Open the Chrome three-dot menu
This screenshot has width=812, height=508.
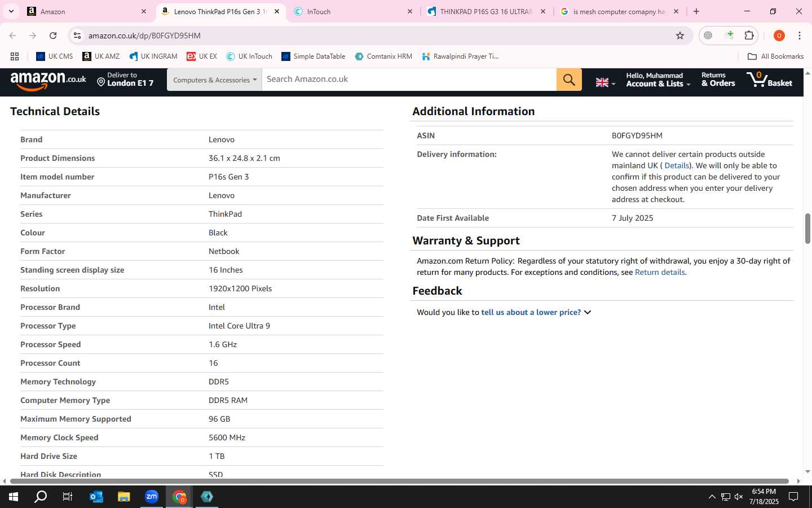800,36
